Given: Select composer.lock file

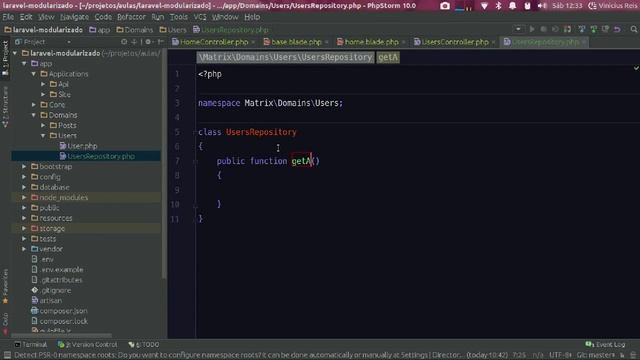Looking at the screenshot, I should (x=59, y=321).
